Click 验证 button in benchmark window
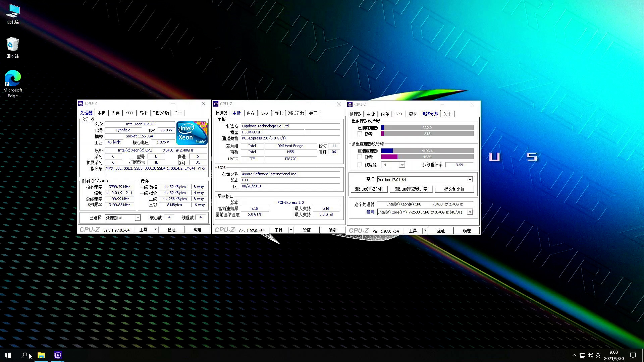Viewport: 644px width, 362px height. pos(441,231)
